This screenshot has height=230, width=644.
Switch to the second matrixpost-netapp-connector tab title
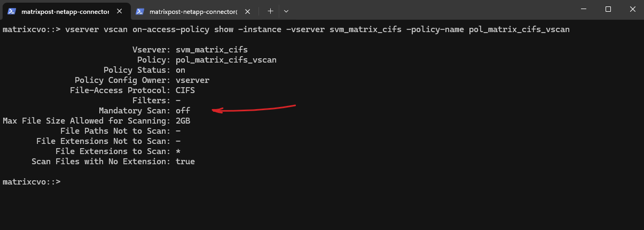(193, 11)
